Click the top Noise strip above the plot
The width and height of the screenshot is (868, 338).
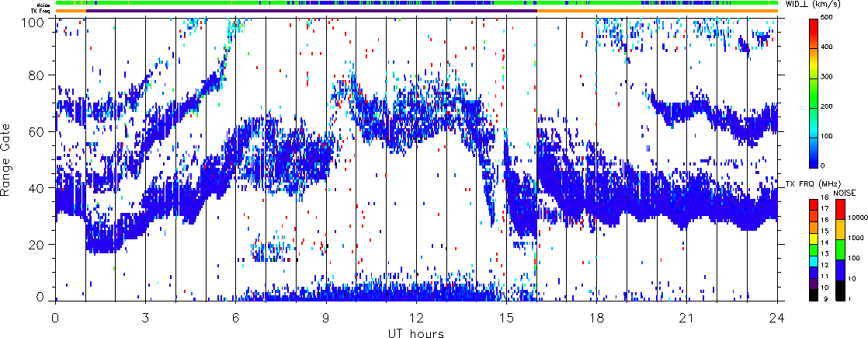tap(416, 3)
